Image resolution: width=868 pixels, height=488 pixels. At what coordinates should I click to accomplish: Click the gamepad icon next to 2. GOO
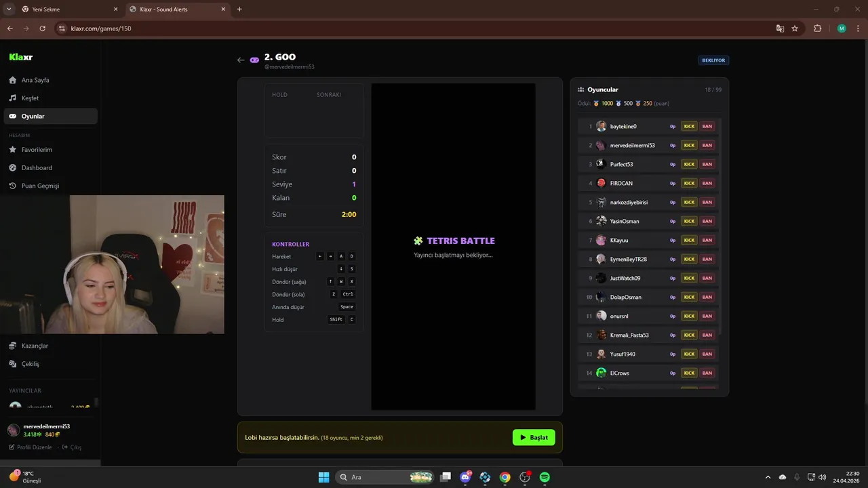click(x=254, y=60)
